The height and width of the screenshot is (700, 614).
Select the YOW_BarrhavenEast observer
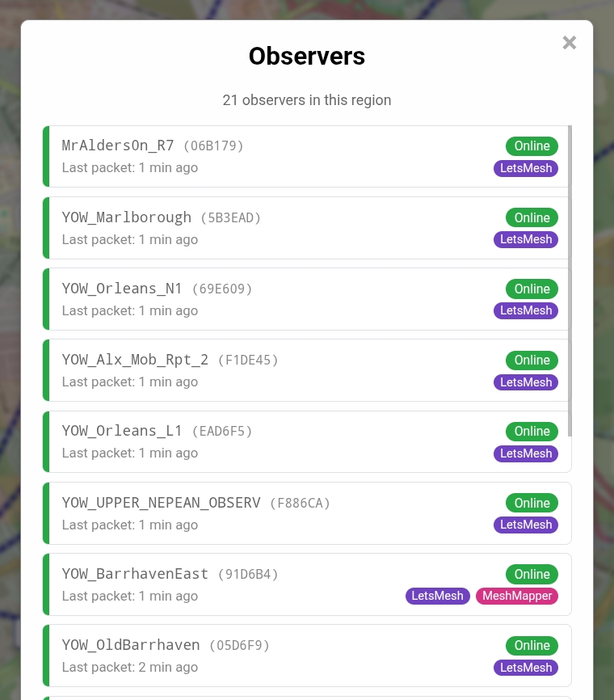click(136, 574)
